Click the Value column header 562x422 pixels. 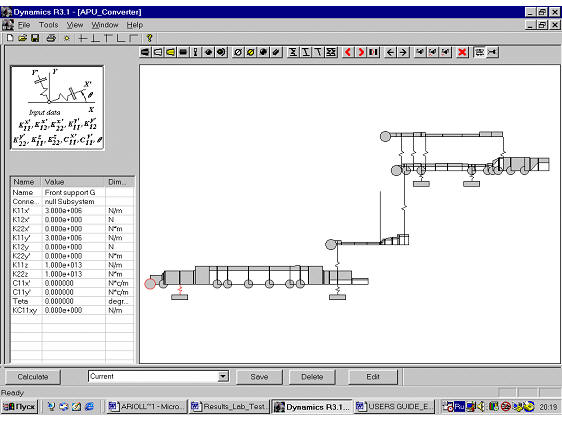74,182
